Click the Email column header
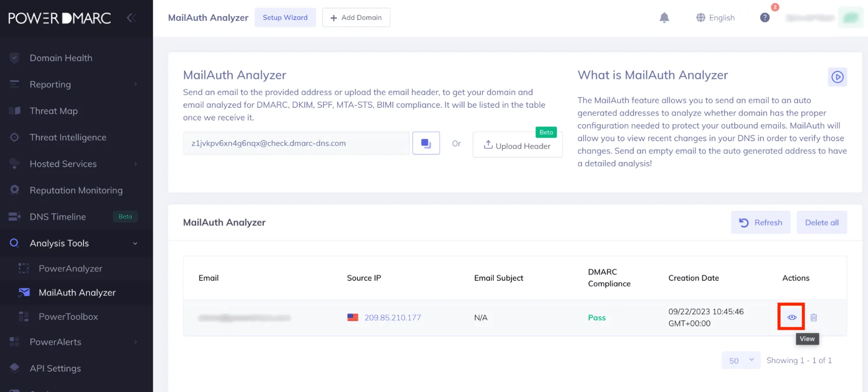The image size is (868, 392). coord(208,278)
